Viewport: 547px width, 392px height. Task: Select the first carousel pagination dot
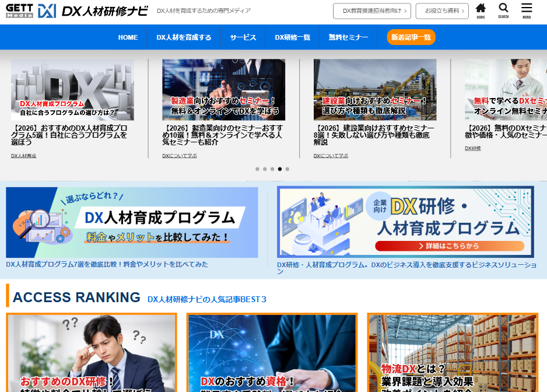[257, 169]
